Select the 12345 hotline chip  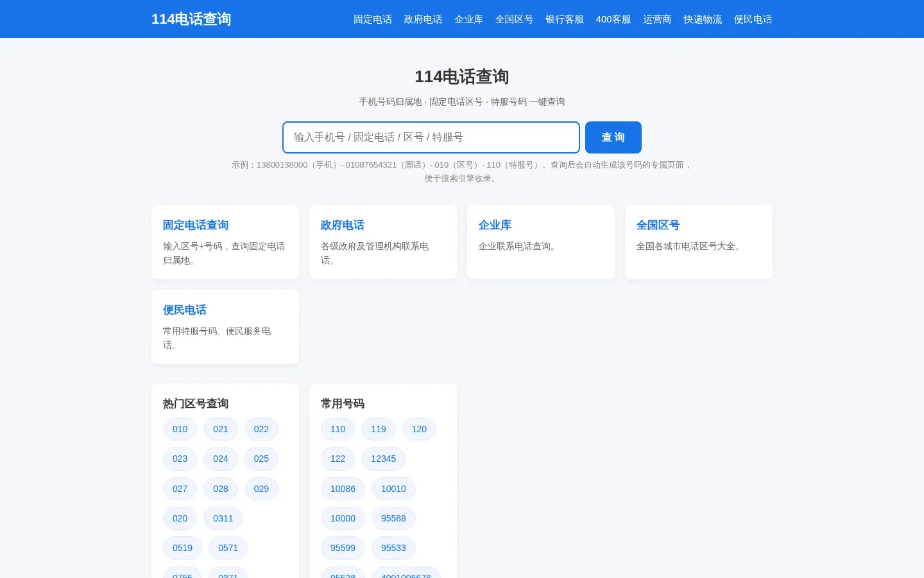384,459
